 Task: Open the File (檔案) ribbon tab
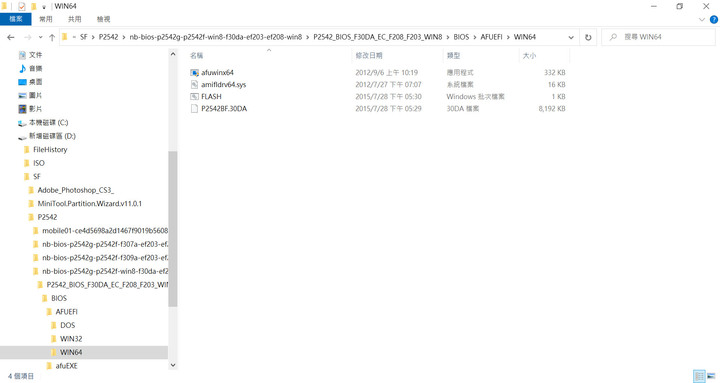coord(16,19)
